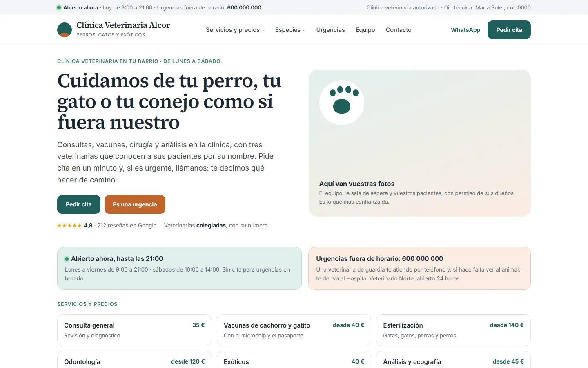Open the WhatsApp link in header

[x=465, y=30]
